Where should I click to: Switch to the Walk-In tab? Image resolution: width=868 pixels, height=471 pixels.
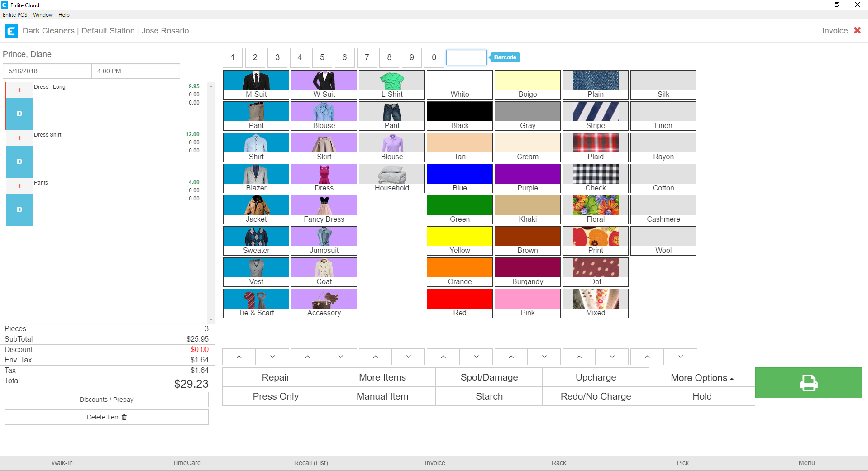[62, 463]
